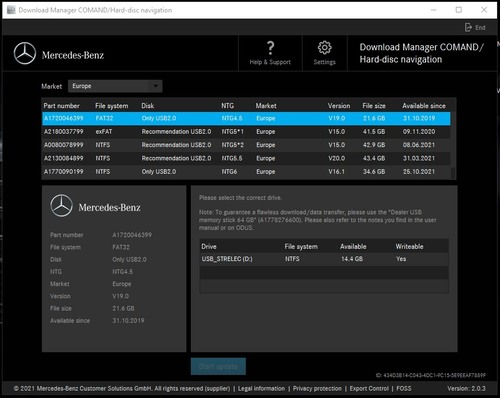The image size is (500, 398).
Task: Open Settings via the gear icon
Action: click(x=324, y=48)
